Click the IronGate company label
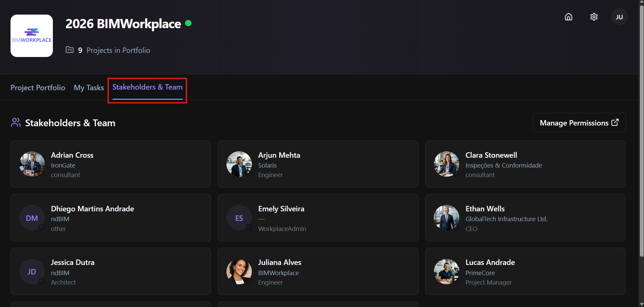 point(63,165)
